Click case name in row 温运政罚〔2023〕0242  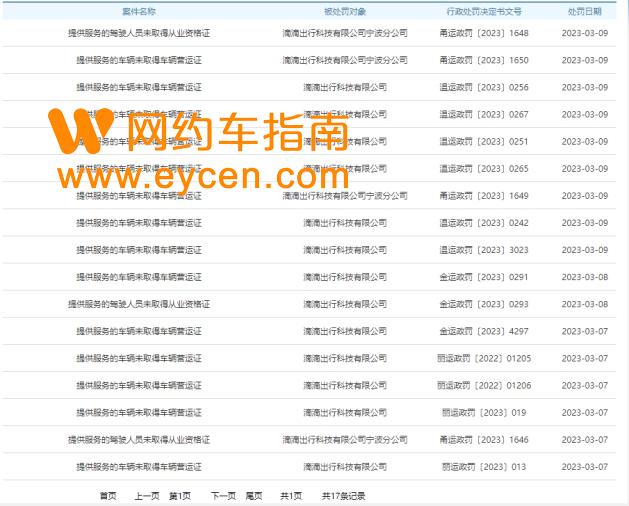(x=139, y=223)
